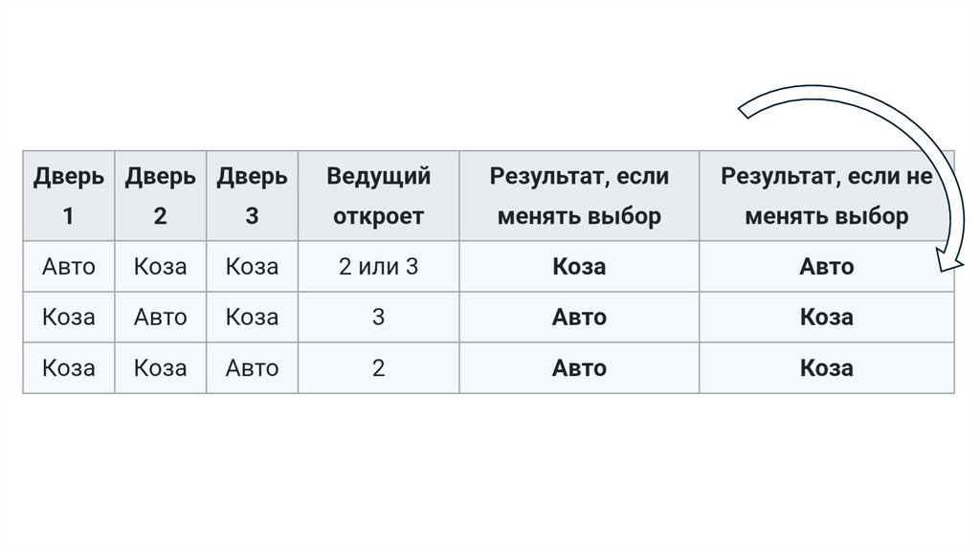The height and width of the screenshot is (549, 980).
Task: Click bold "Коза" in the first data row
Action: point(579,266)
